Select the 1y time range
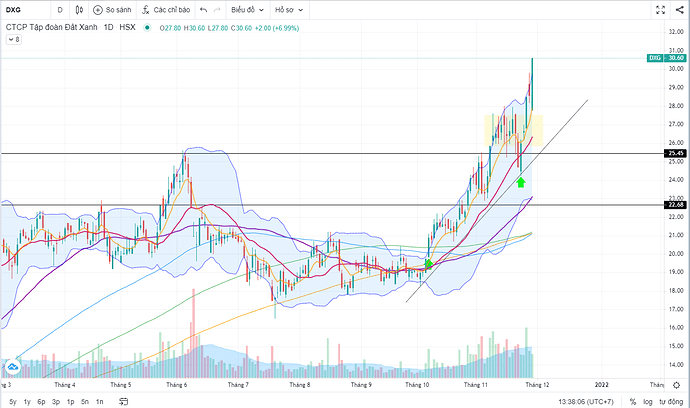 (x=27, y=401)
